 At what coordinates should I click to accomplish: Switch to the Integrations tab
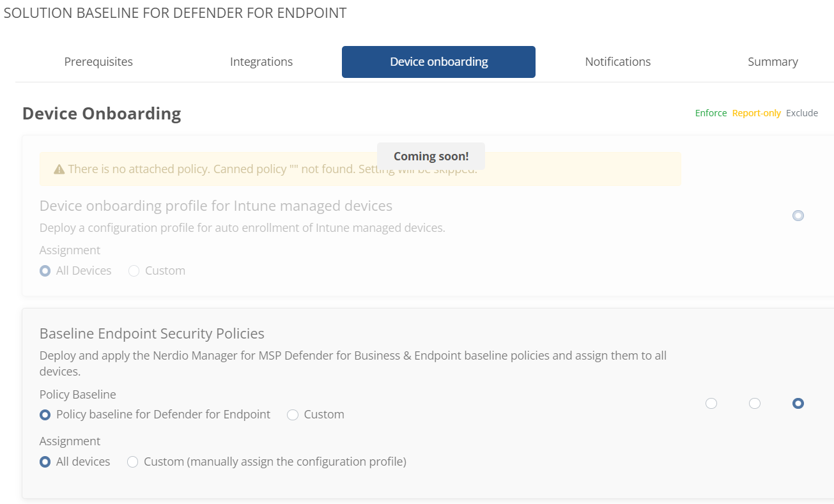click(x=261, y=62)
